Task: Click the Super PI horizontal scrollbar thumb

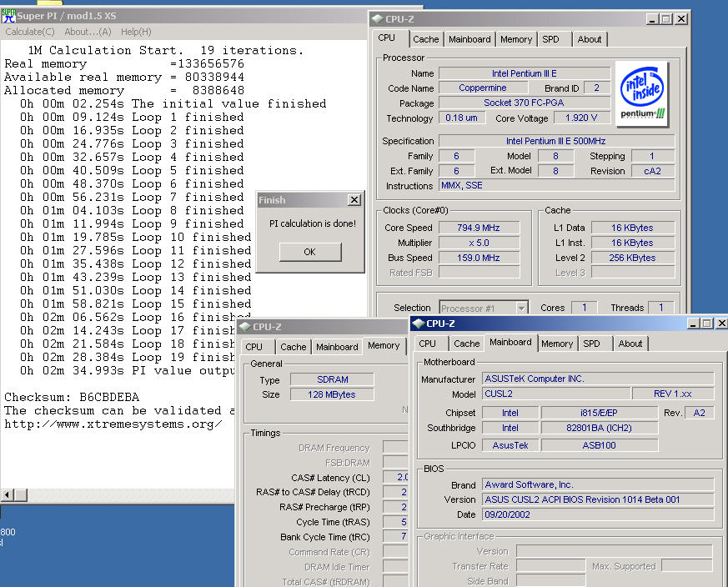Action: [21, 495]
